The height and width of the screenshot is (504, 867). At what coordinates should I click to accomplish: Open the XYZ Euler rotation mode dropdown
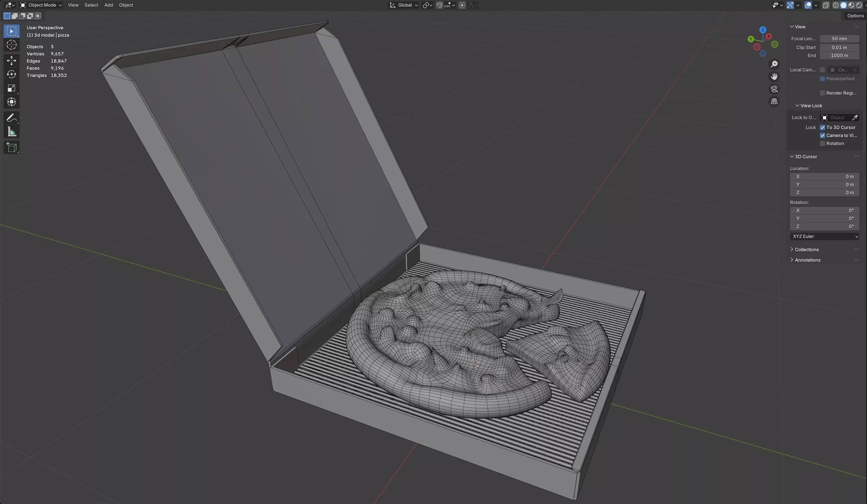click(824, 236)
